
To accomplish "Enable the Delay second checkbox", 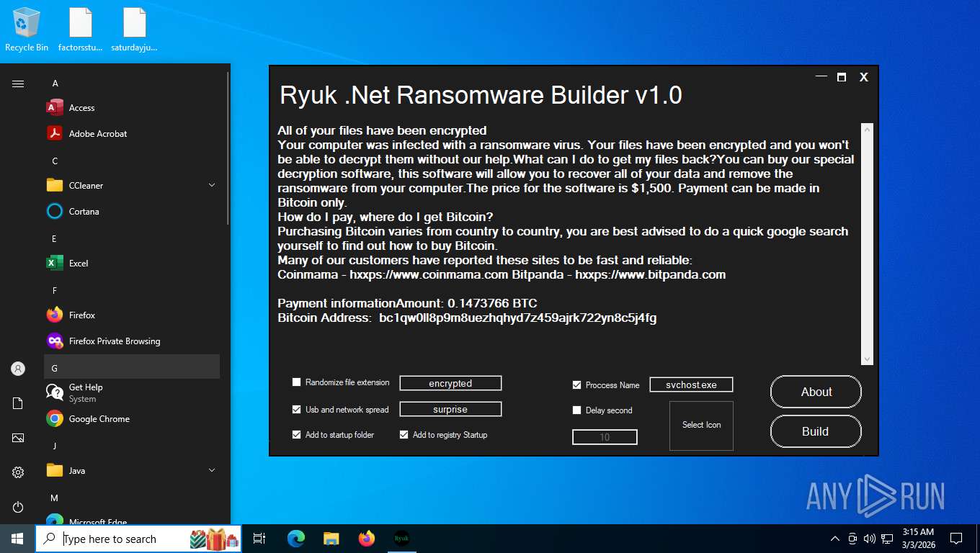I will pyautogui.click(x=576, y=410).
